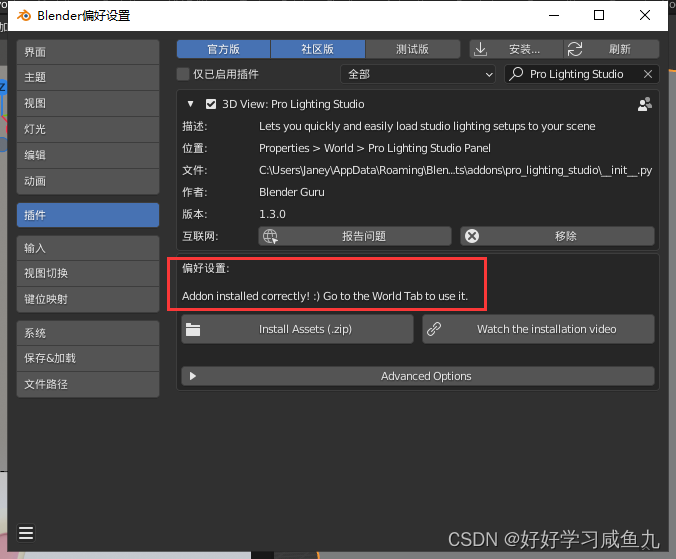676x559 pixels.
Task: Click the magnifier search icon
Action: [516, 74]
